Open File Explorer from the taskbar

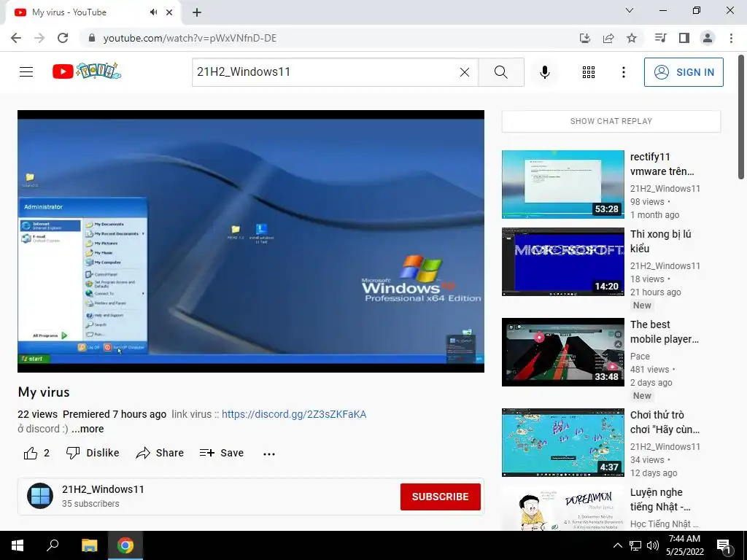(89, 545)
